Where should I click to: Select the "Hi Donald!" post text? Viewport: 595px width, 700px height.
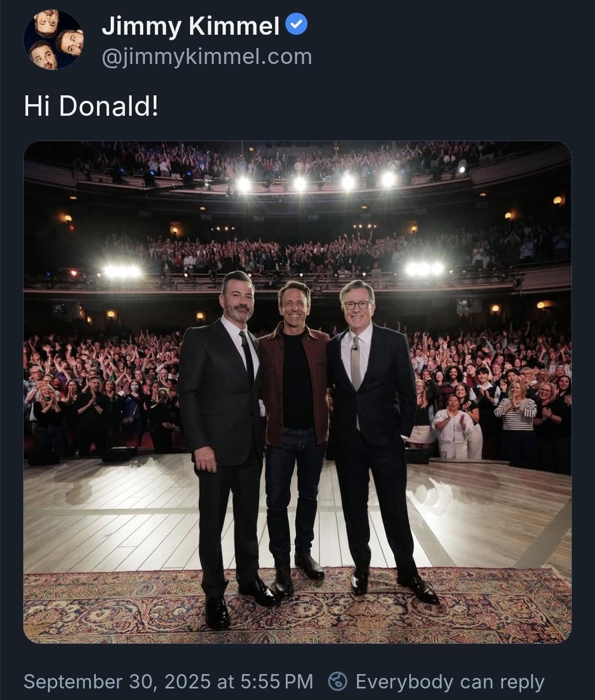point(91,106)
